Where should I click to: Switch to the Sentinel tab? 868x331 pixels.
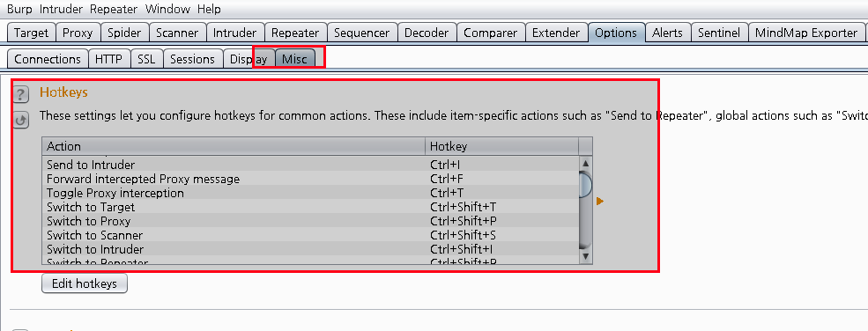tap(719, 33)
